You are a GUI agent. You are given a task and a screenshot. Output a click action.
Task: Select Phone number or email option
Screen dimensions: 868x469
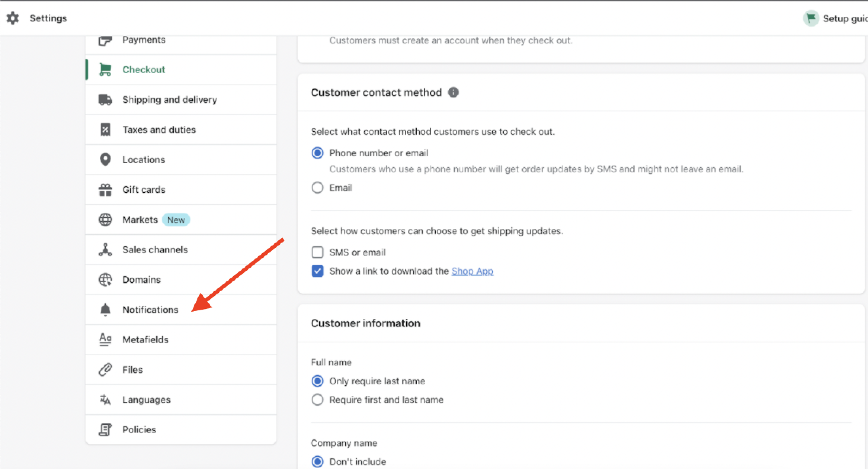[x=317, y=153]
